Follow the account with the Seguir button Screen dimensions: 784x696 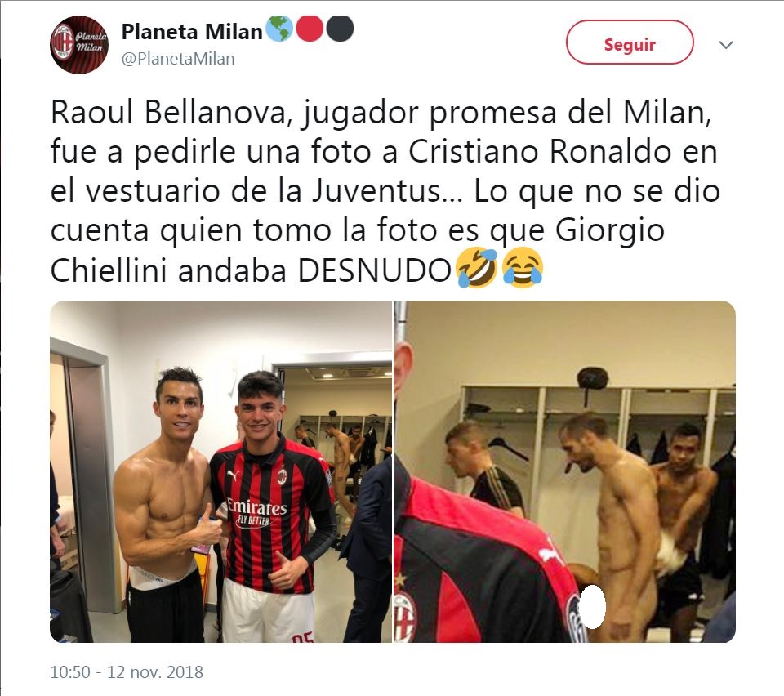(x=630, y=42)
